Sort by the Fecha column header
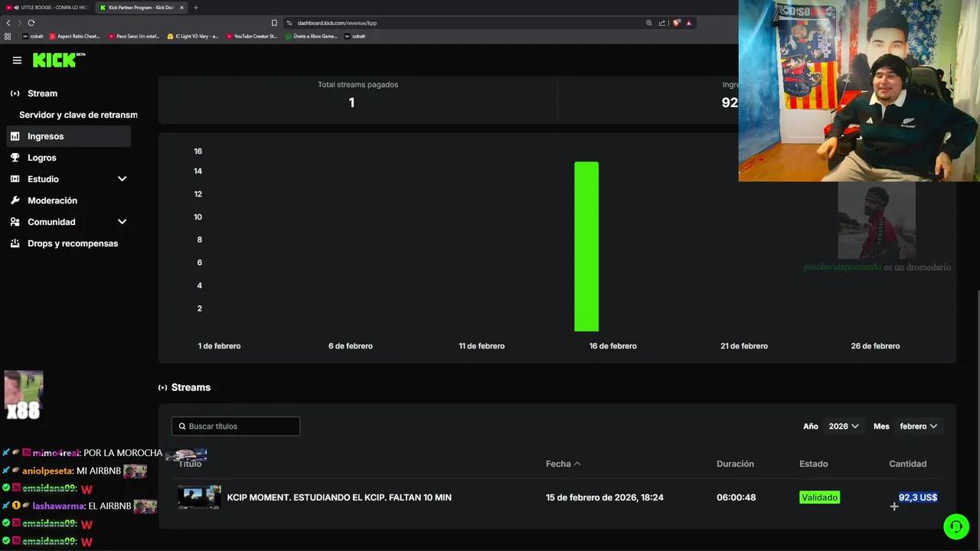 click(x=563, y=464)
